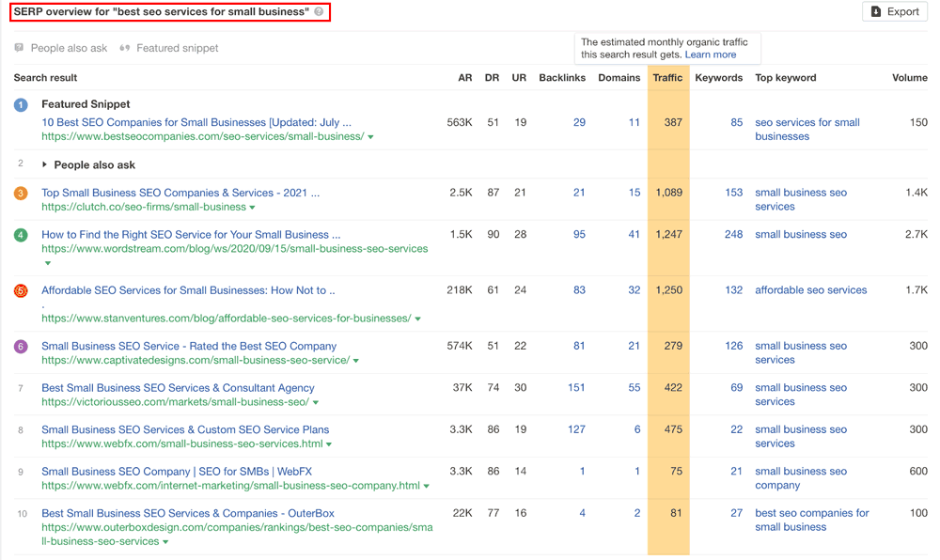
Task: Click the help question mark icon beside SERP title
Action: click(x=319, y=12)
